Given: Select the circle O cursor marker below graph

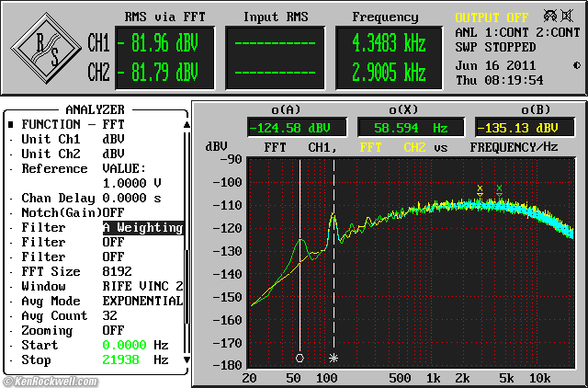Looking at the screenshot, I should tap(300, 358).
